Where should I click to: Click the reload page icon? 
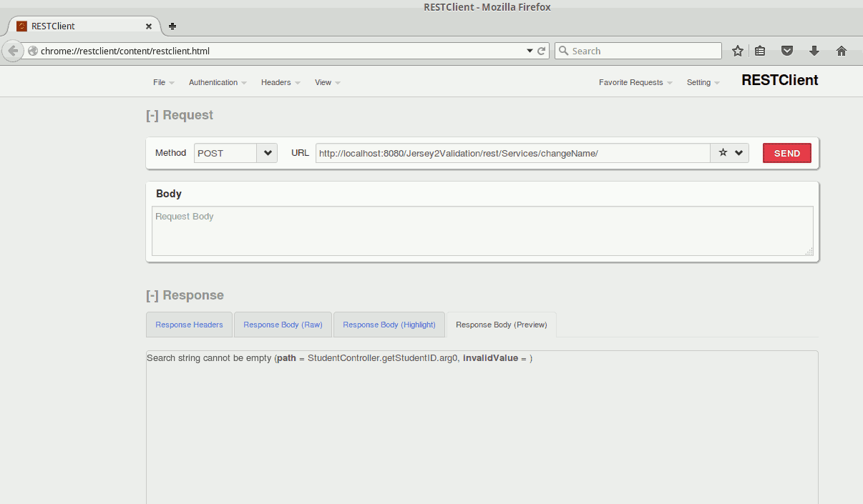coord(542,51)
